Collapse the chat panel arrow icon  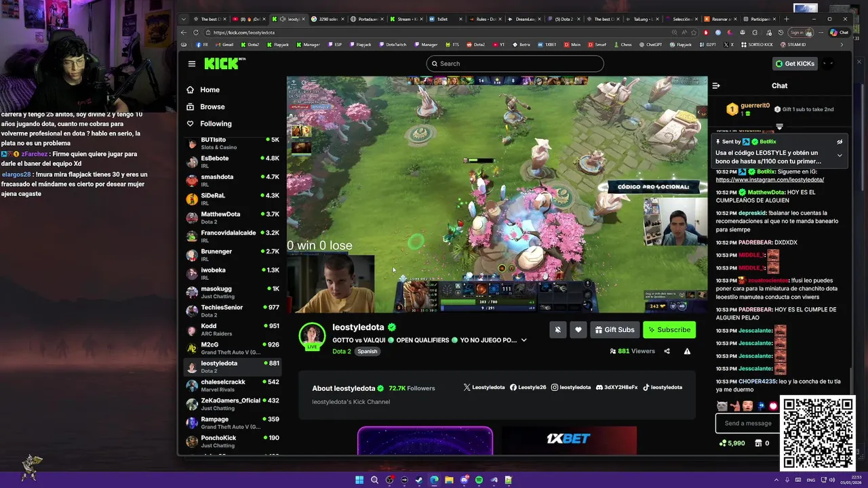pos(716,86)
